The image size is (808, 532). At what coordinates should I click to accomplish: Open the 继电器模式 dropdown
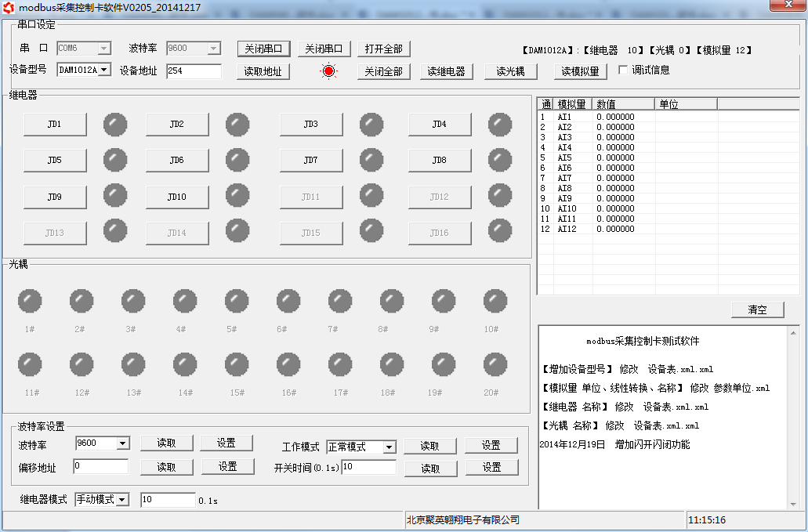[122, 500]
